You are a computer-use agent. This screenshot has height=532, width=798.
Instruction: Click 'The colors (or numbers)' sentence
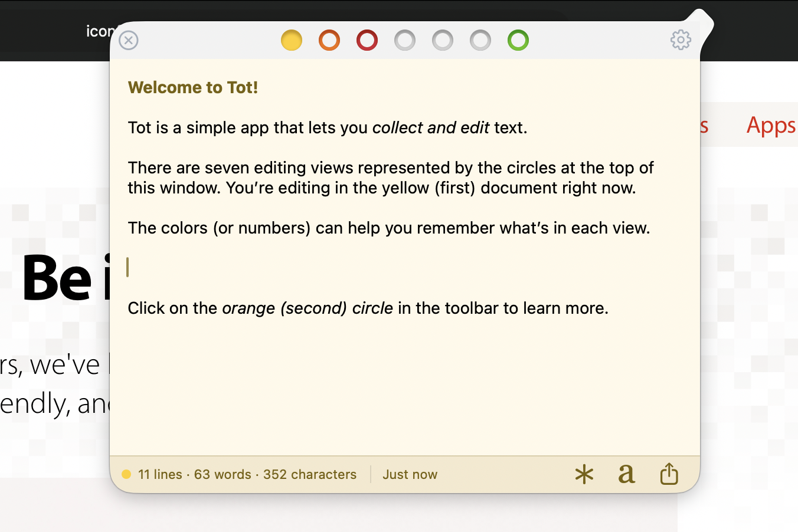click(x=389, y=228)
